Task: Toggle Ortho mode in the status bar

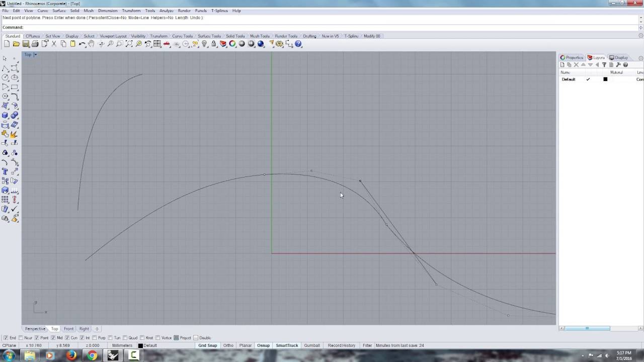Action: pos(228,345)
